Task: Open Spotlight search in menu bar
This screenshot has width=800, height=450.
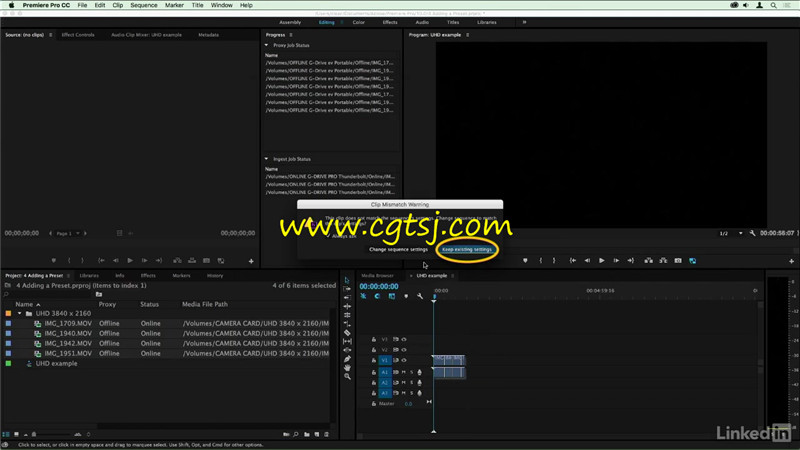Action: (x=773, y=5)
